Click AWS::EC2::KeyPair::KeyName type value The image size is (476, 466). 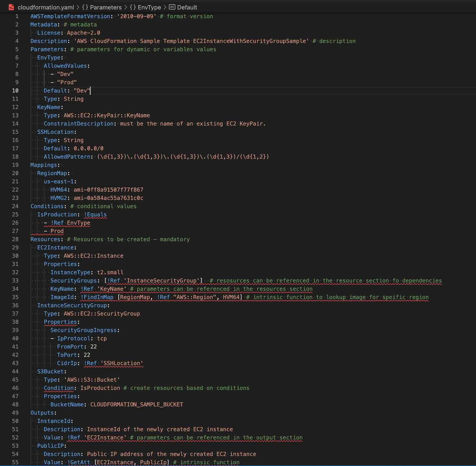[x=107, y=115]
